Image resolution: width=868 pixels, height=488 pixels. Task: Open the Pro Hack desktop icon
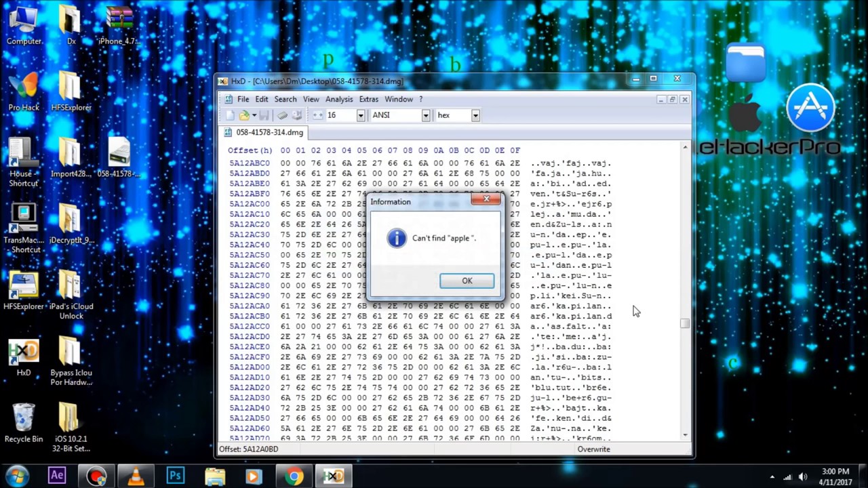pyautogui.click(x=24, y=91)
